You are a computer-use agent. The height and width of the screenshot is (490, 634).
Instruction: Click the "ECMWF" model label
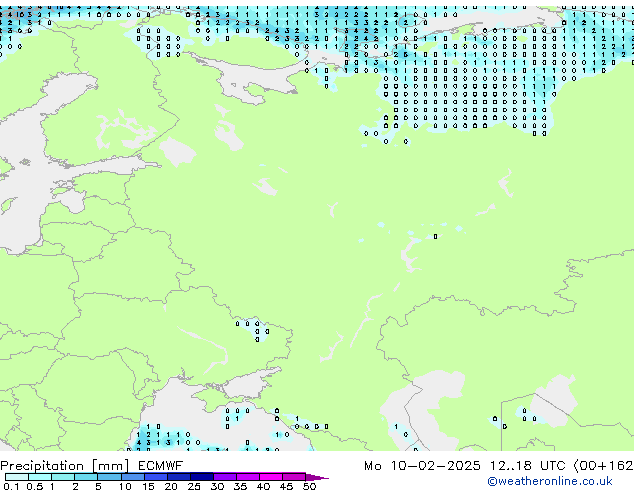click(161, 466)
